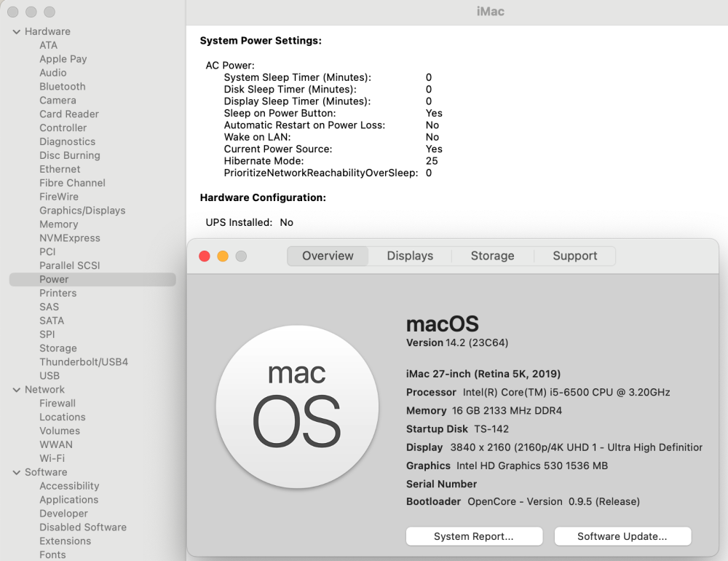This screenshot has width=728, height=561.
Task: Minimize the About This Mac window
Action: click(x=223, y=256)
